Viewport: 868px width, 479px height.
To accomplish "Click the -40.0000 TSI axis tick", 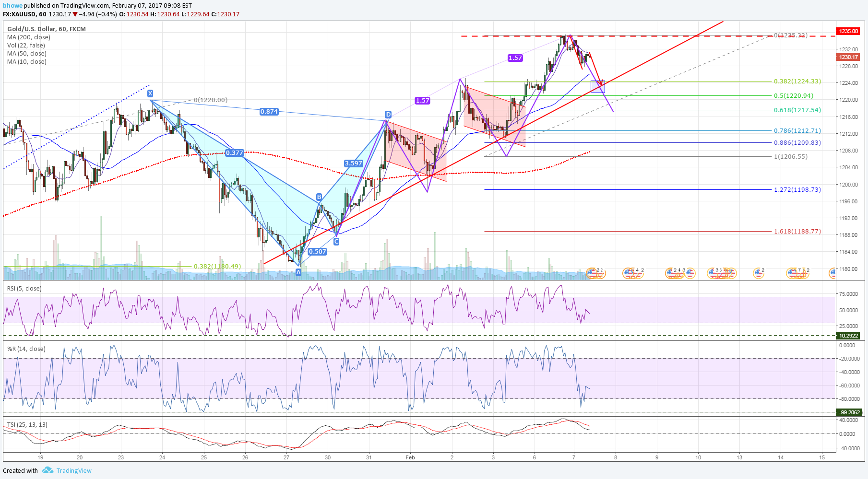I will tap(848, 448).
